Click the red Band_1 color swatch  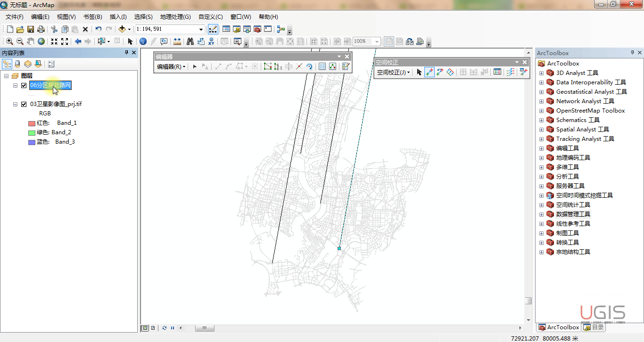(32, 123)
